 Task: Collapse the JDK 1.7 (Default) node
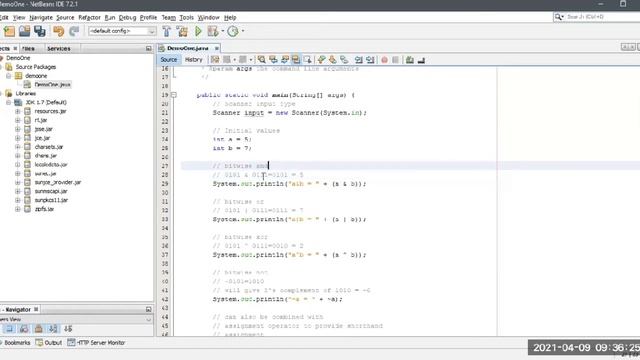[9, 102]
